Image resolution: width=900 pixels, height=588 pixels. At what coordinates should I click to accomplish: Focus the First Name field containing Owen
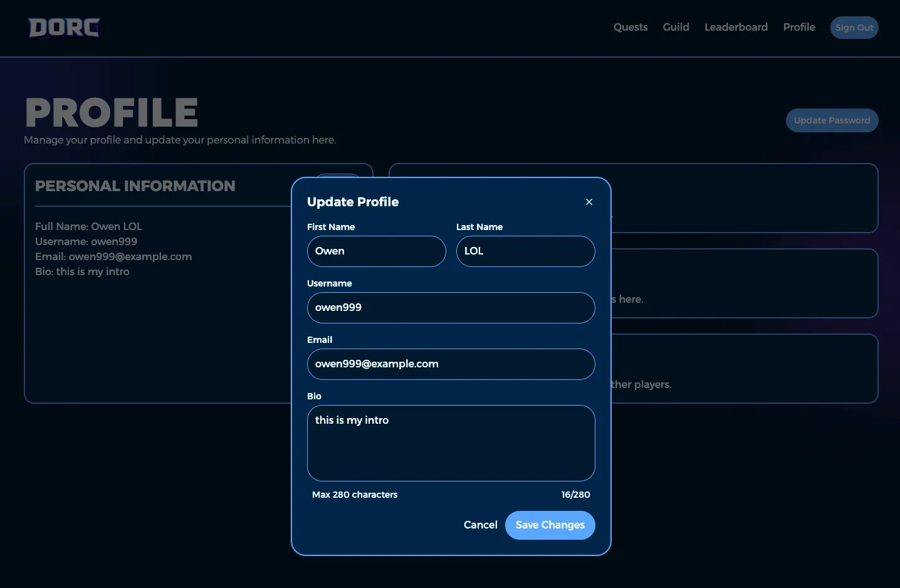(x=376, y=251)
